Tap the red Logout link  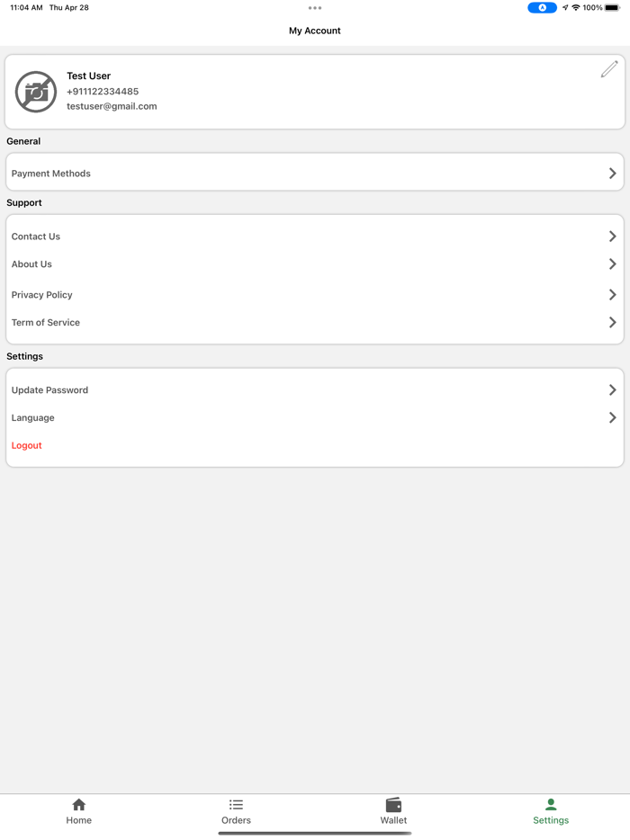pos(27,446)
